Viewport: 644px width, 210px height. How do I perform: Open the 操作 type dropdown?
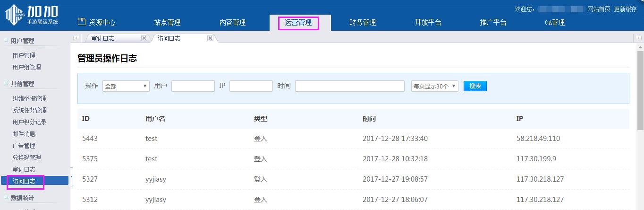(126, 86)
